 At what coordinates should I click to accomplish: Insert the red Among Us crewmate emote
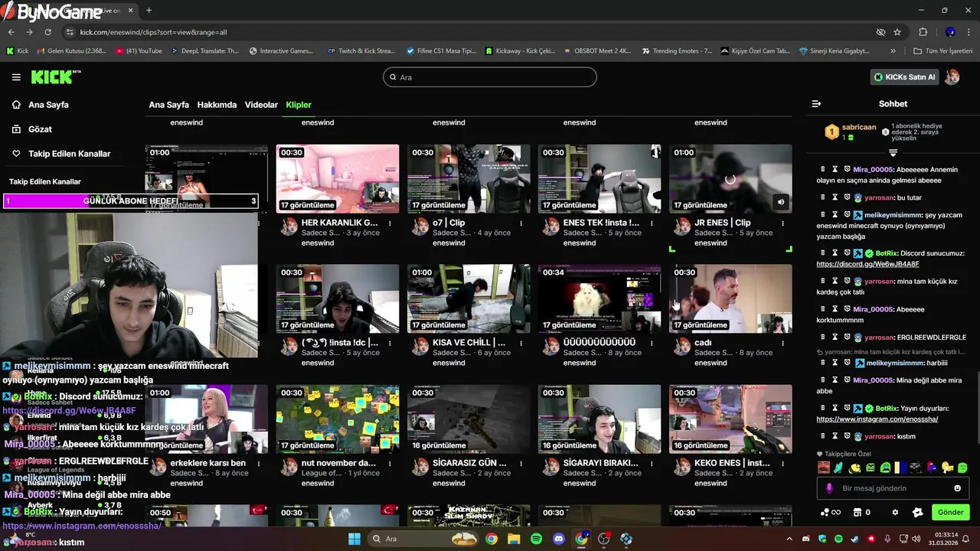click(x=931, y=468)
